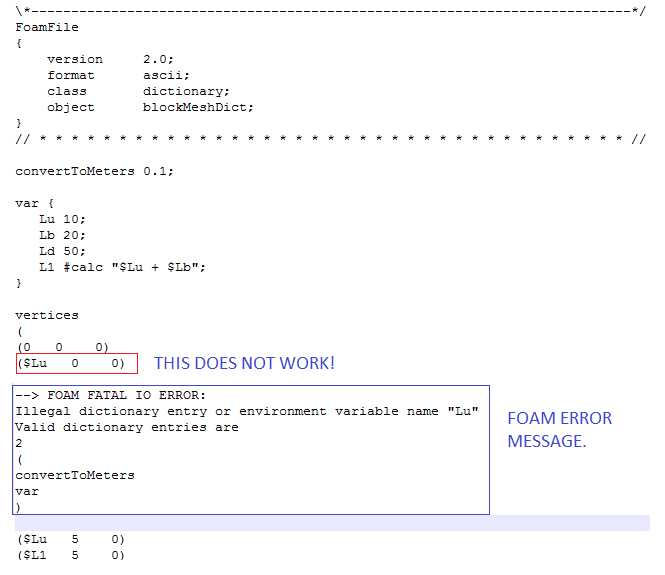Click the 'Illegal dictionary entry' error line
Viewport: 665px width, 575px height.
click(247, 411)
